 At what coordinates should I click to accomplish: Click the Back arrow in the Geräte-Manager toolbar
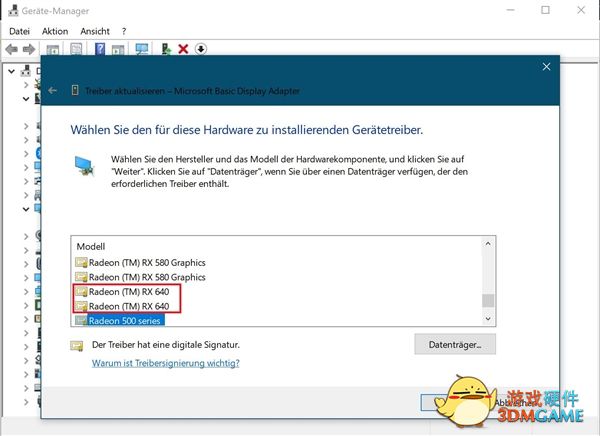[x=11, y=49]
